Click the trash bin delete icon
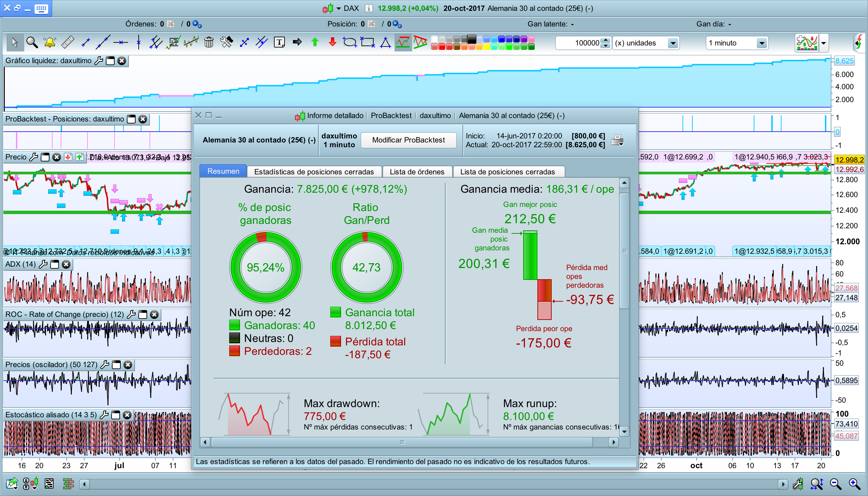This screenshot has height=496, width=868. 209,43
